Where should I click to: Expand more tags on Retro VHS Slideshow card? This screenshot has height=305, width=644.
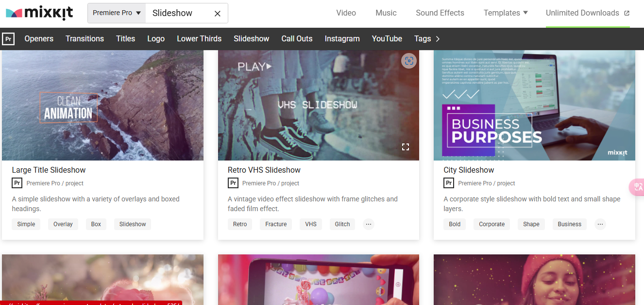click(x=368, y=224)
